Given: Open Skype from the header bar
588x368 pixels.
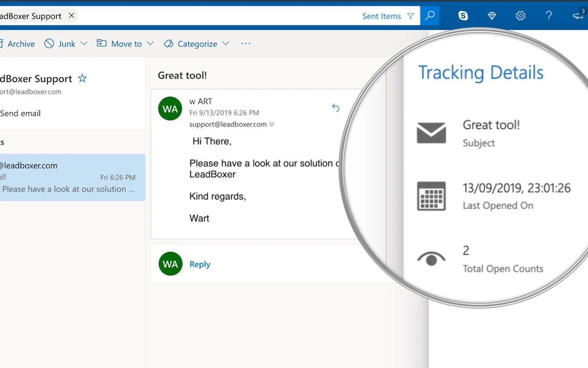Looking at the screenshot, I should point(463,15).
